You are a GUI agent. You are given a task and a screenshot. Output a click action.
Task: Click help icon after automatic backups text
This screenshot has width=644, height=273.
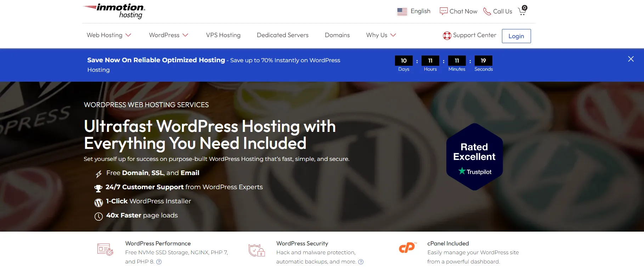tap(361, 262)
